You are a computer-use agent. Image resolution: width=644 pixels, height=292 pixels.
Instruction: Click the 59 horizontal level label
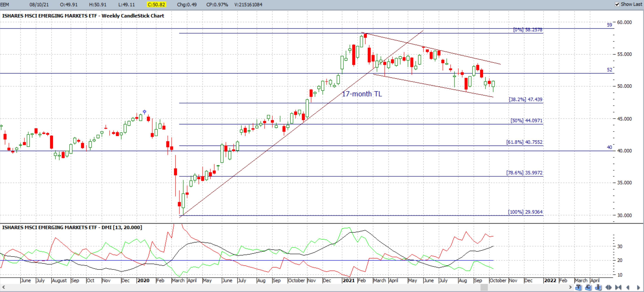pos(610,25)
